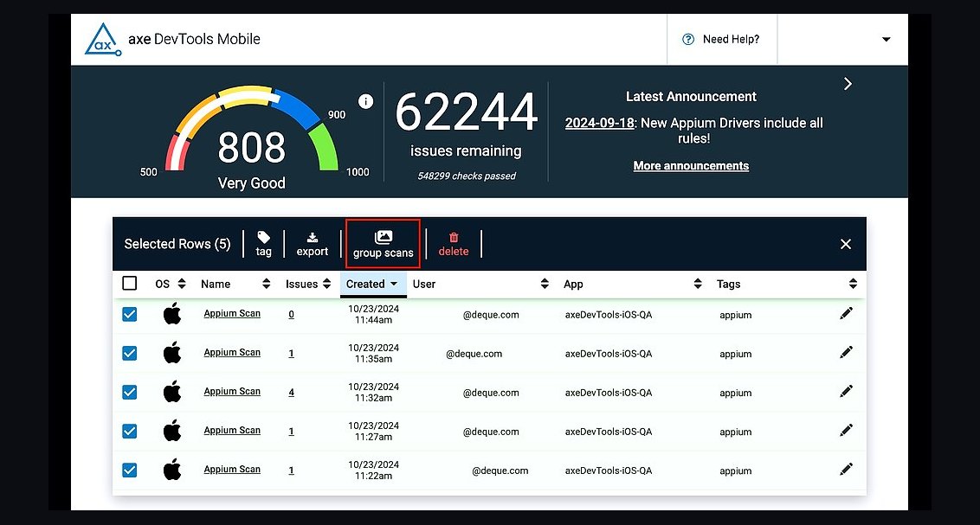Toggle the select-all header checkbox
This screenshot has width=980, height=525.
pyautogui.click(x=129, y=284)
